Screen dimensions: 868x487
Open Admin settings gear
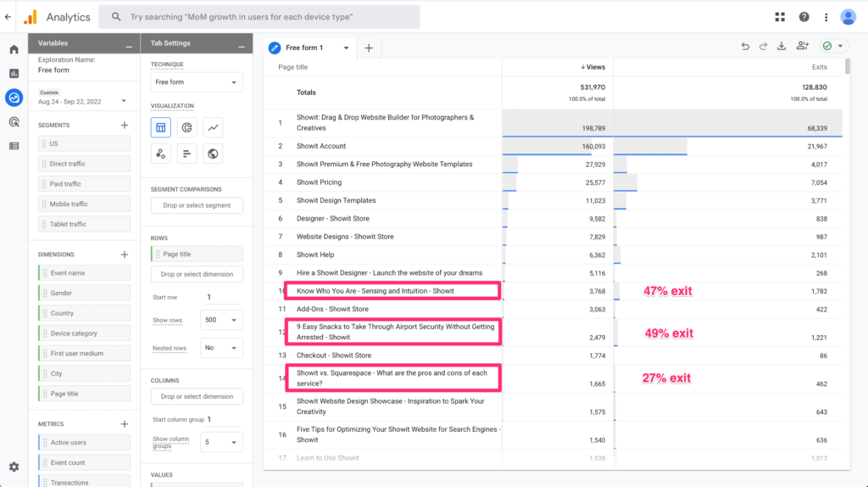(x=14, y=467)
